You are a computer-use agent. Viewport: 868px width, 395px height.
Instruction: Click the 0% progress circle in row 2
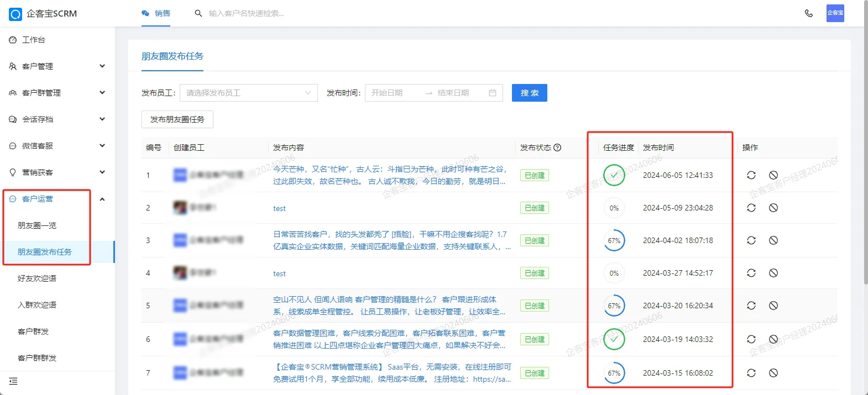point(614,208)
